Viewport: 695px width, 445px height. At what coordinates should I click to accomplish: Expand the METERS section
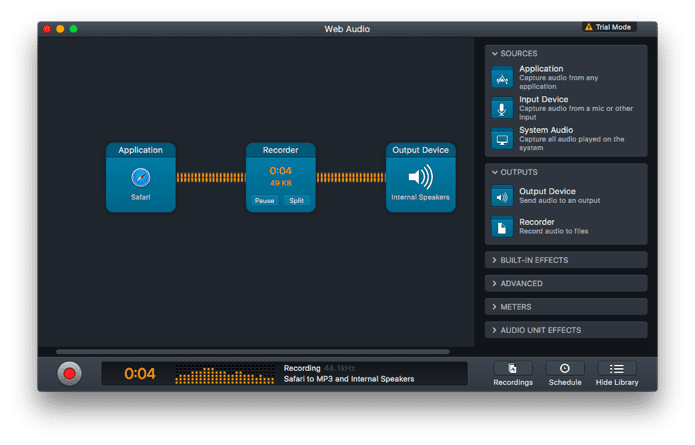tap(566, 307)
